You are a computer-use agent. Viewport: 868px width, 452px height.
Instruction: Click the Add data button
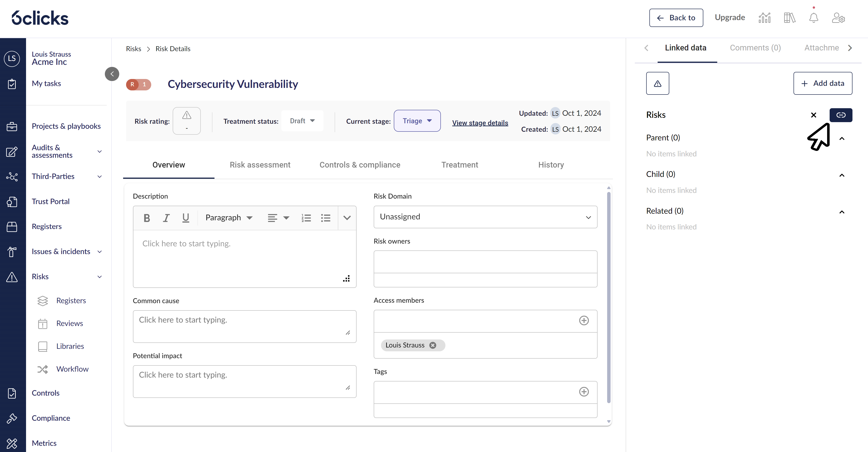click(x=823, y=84)
